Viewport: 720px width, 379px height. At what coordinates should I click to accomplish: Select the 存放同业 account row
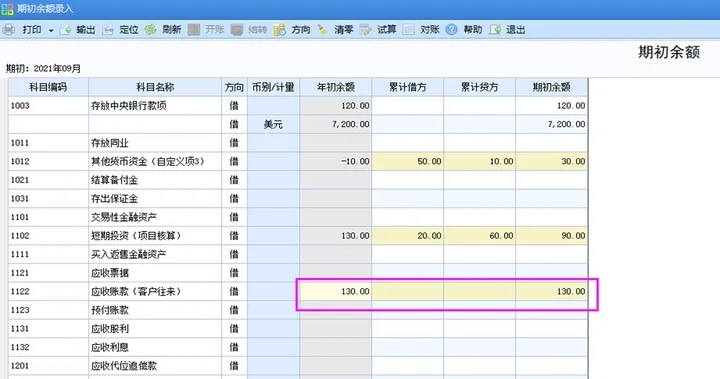[298, 143]
